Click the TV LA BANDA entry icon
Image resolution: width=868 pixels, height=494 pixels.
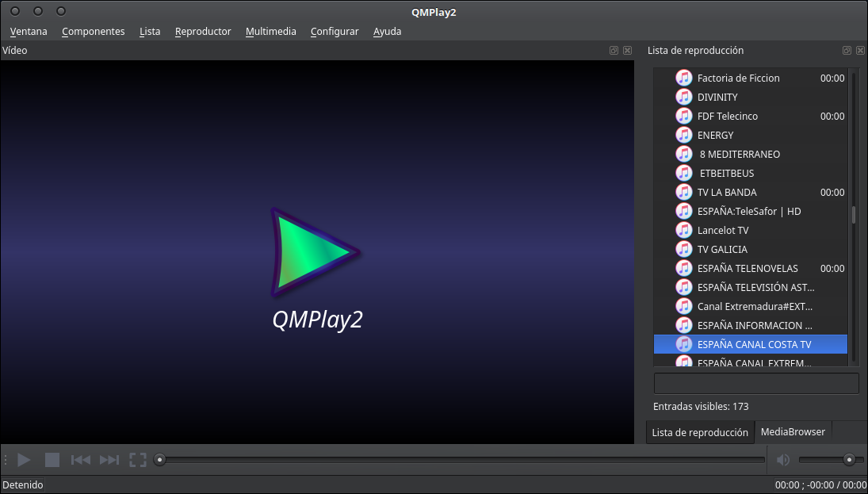click(684, 192)
